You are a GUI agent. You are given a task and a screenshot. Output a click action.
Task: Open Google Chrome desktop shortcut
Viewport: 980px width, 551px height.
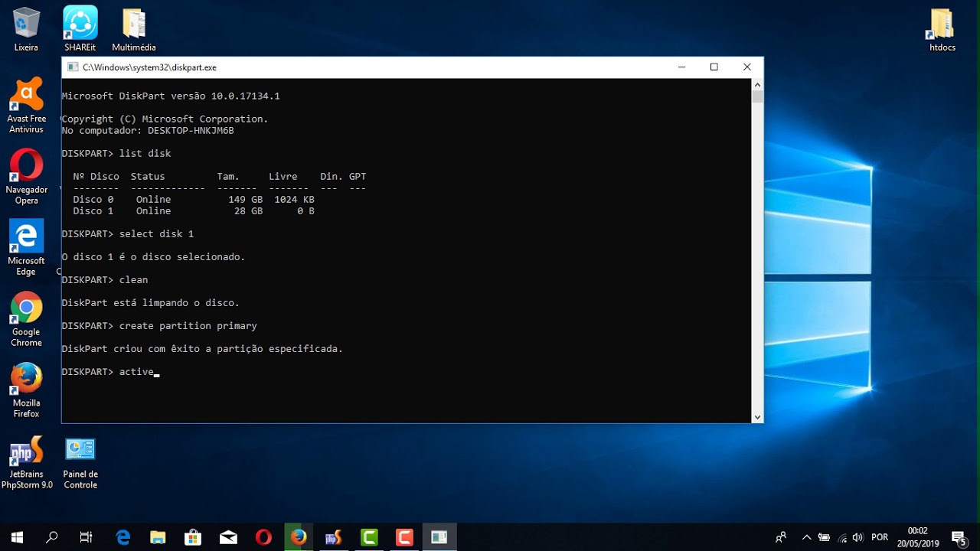point(26,319)
